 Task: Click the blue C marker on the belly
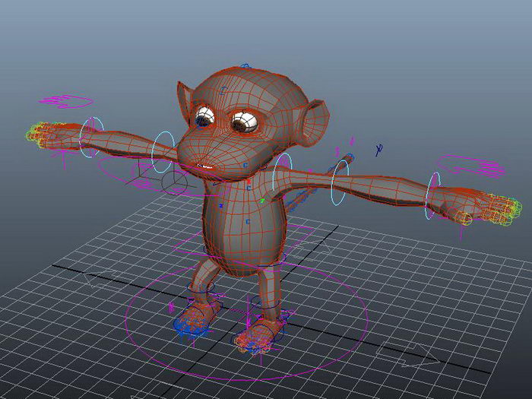[x=248, y=222]
